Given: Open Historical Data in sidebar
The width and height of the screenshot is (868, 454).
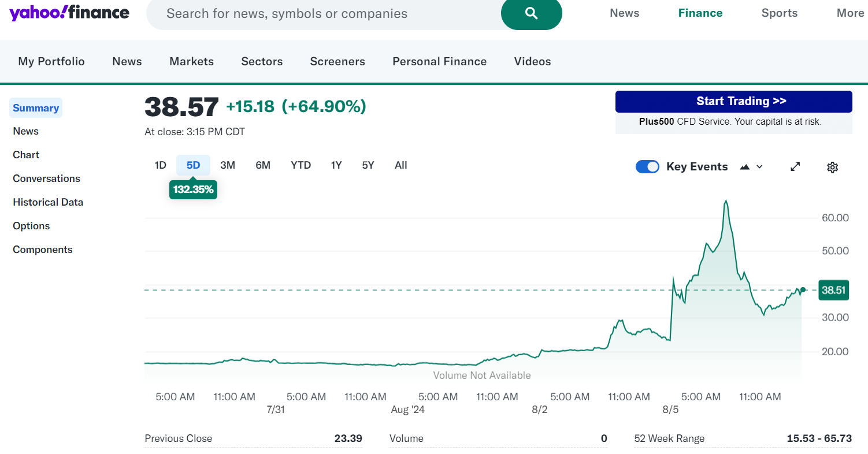Looking at the screenshot, I should point(48,202).
